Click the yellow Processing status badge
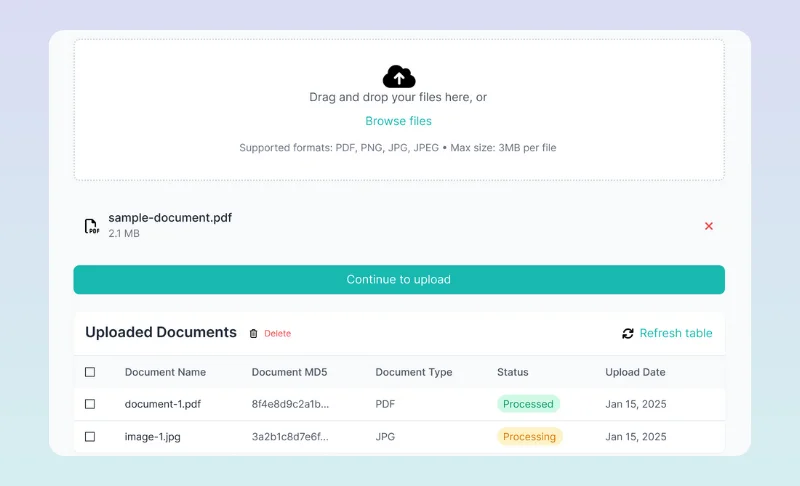This screenshot has height=486, width=800. (x=529, y=437)
